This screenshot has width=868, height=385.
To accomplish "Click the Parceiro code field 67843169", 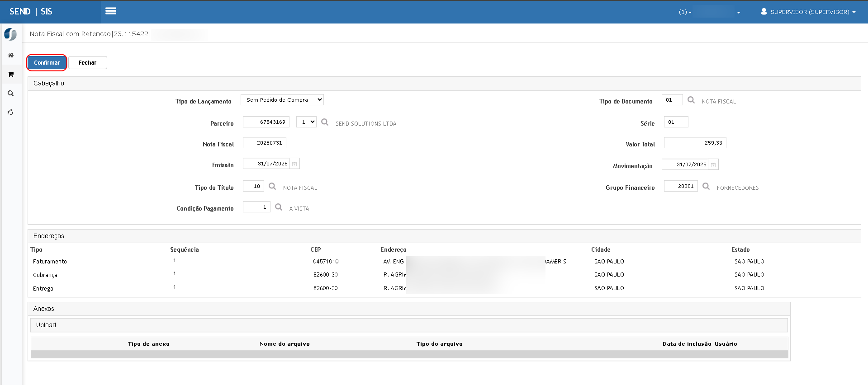I will tap(266, 122).
